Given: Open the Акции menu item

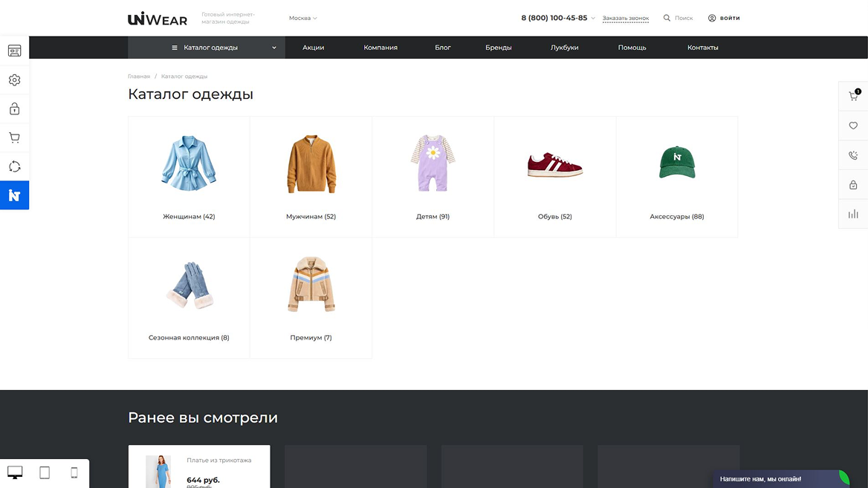Looking at the screenshot, I should coord(313,48).
